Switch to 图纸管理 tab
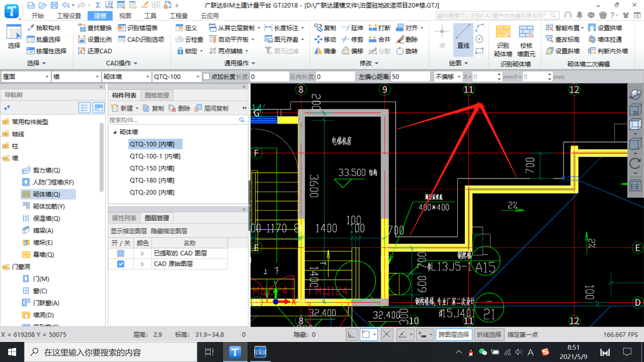This screenshot has width=644, height=362. (157, 95)
